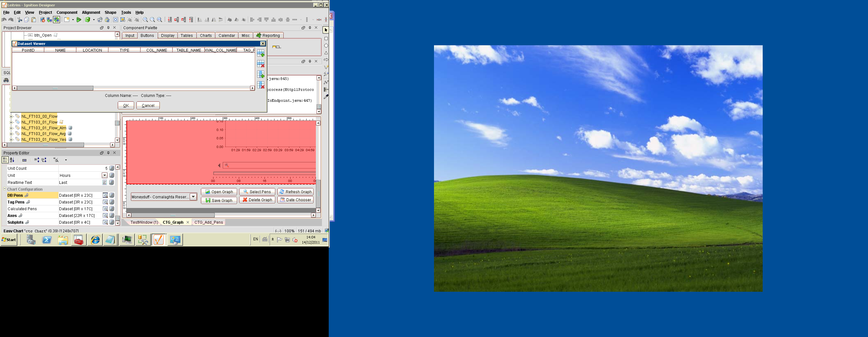The width and height of the screenshot is (868, 337).
Task: Select the eyedropper tool
Action: coord(326,97)
